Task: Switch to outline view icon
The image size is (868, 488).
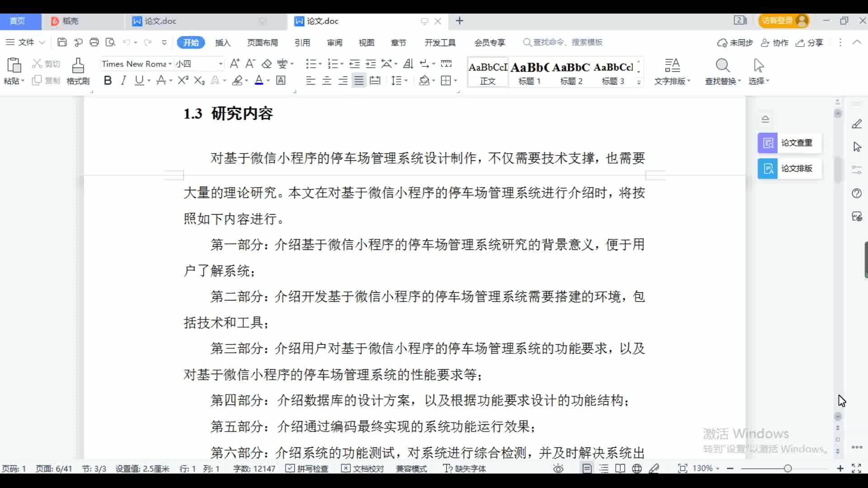Action: [604, 469]
